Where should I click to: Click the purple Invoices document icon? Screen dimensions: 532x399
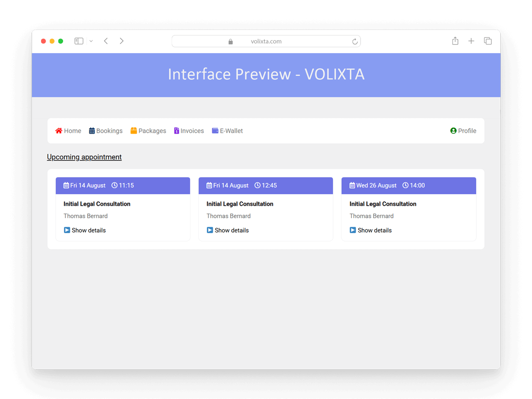[x=177, y=131]
